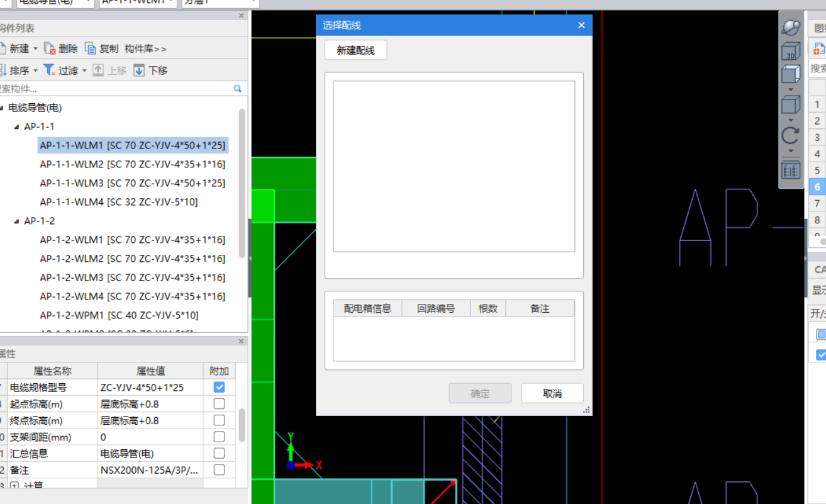Select AP-1-2-WLM2 tree item

click(133, 259)
